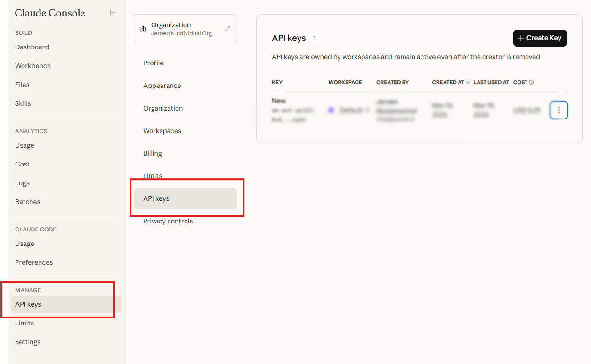Open the three-dot menu for the New key
Image resolution: width=591 pixels, height=364 pixels.
(559, 110)
